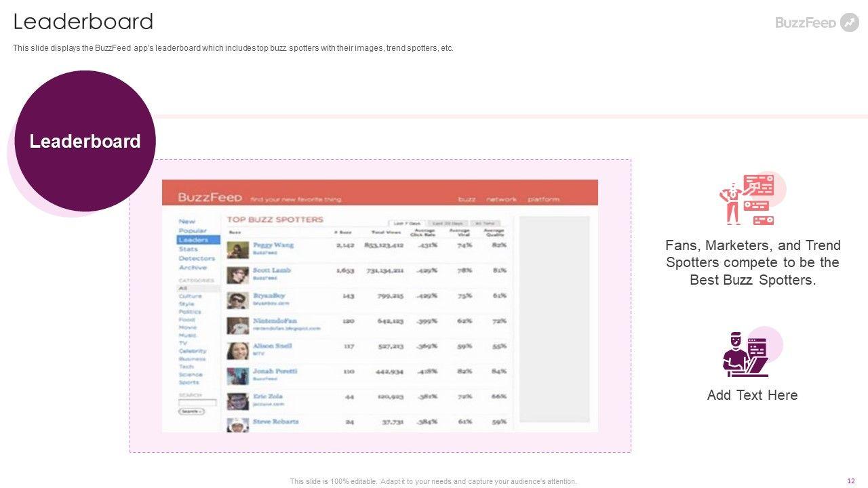Image resolution: width=868 pixels, height=488 pixels.
Task: Open Steve Robarts' avatar thumbnail
Action: point(237,425)
